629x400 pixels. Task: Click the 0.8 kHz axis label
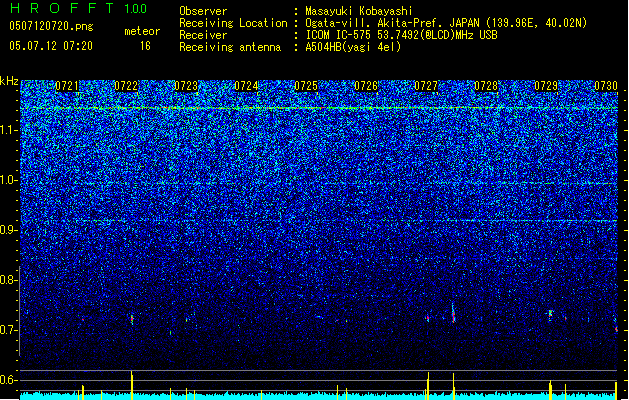coord(9,280)
